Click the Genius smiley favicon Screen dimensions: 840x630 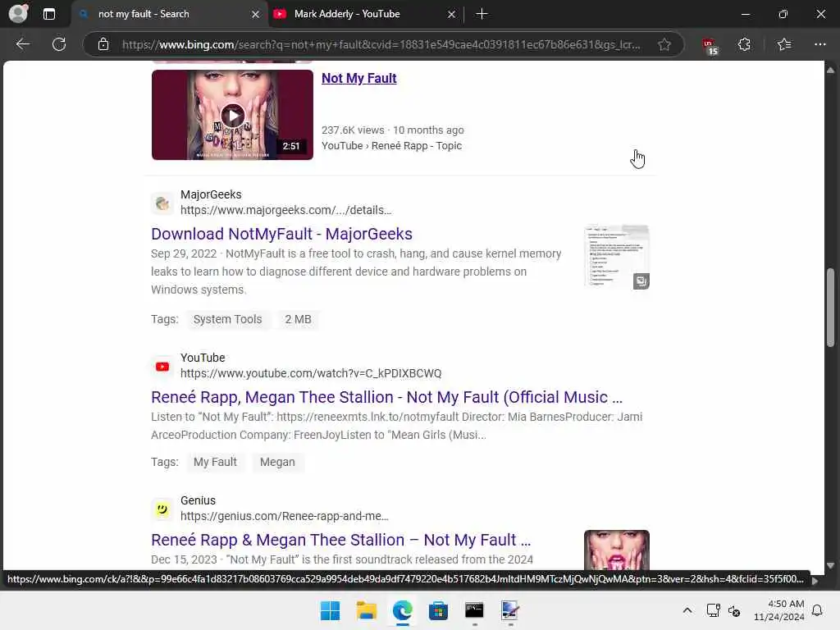(x=162, y=509)
